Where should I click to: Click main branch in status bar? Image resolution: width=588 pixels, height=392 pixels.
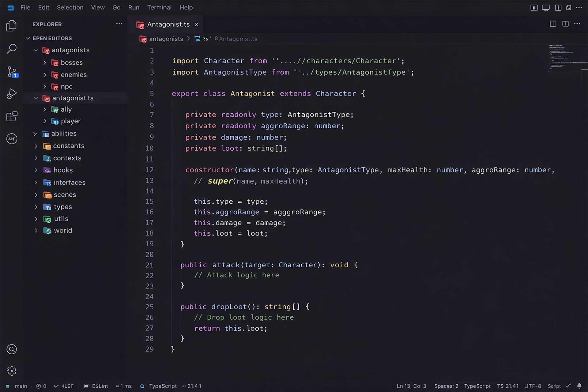click(21, 386)
